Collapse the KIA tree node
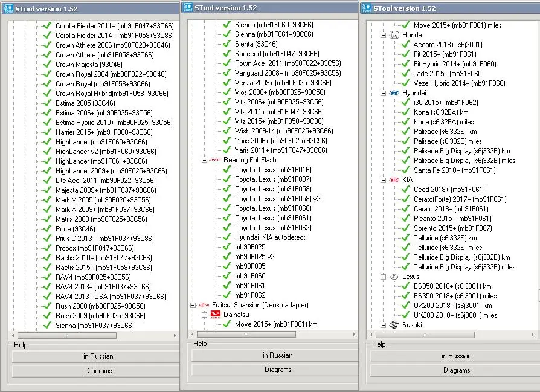Viewport: 540px width, 392px height. [x=383, y=180]
